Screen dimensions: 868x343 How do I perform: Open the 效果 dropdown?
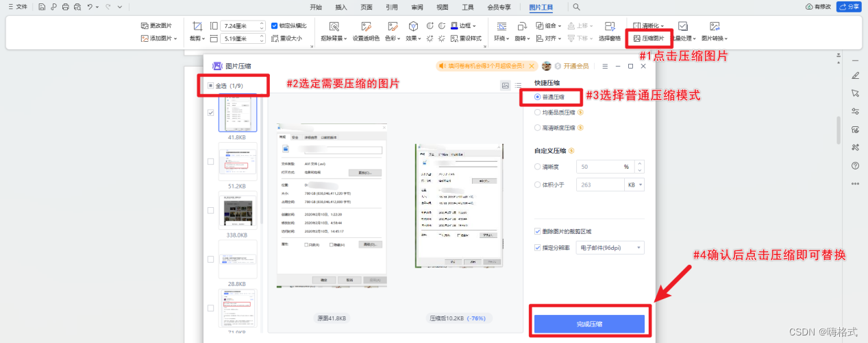coord(413,38)
